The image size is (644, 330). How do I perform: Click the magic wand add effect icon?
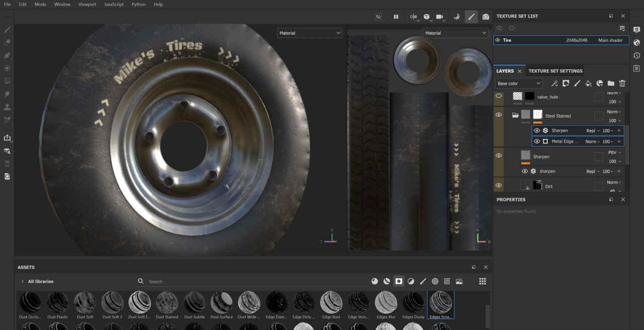554,84
